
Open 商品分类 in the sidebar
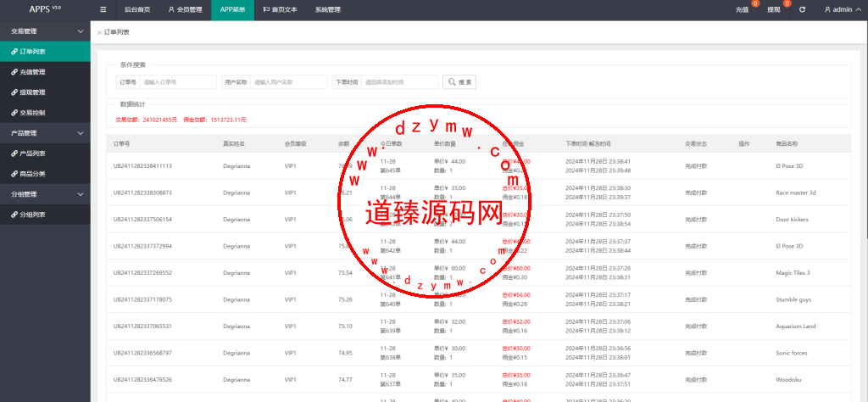click(45, 174)
